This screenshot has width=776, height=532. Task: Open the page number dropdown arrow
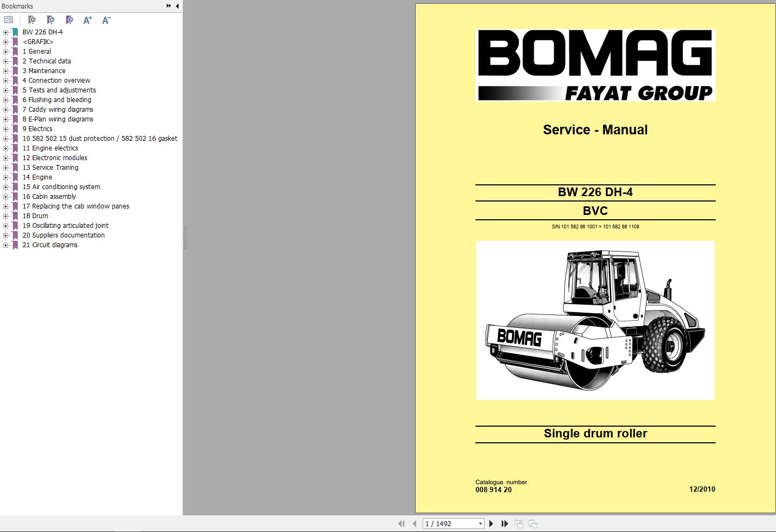(x=480, y=523)
